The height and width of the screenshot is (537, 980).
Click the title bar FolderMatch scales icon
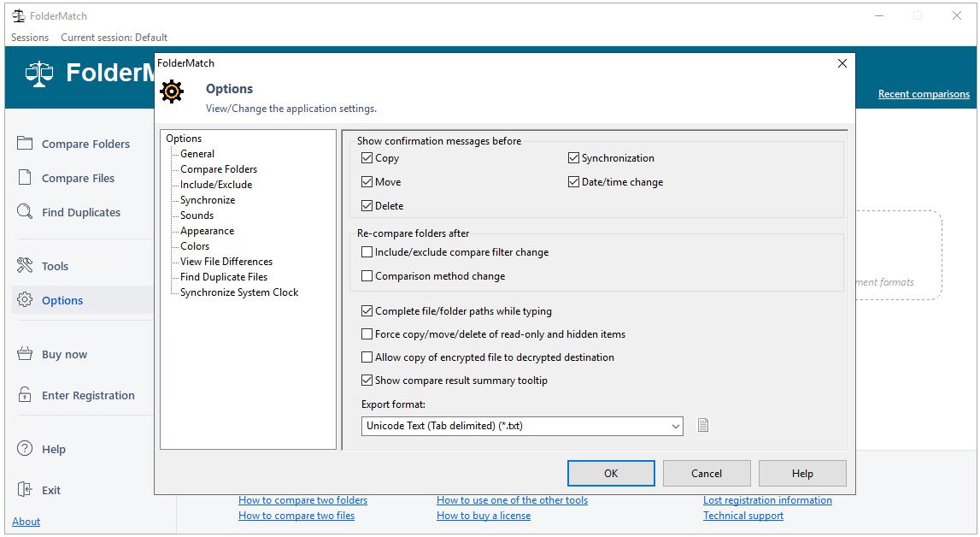click(19, 15)
